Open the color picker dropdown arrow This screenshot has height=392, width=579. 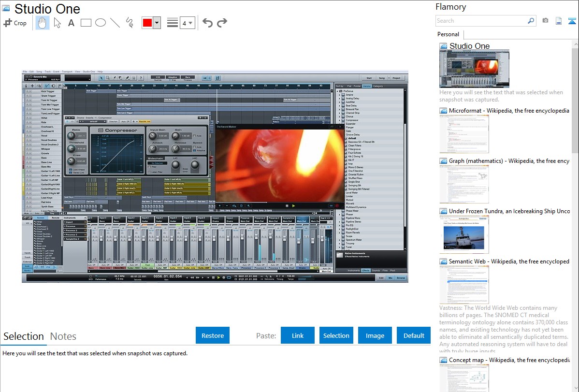pyautogui.click(x=157, y=23)
